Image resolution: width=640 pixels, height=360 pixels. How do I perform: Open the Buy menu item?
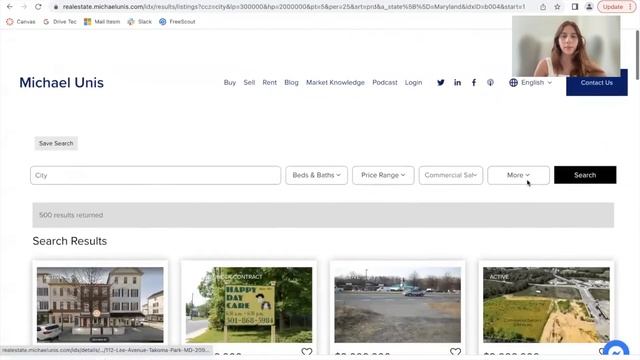click(230, 82)
